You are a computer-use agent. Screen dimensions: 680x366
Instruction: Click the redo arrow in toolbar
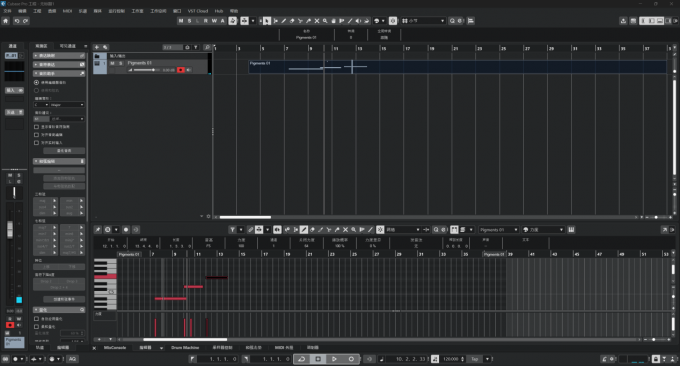coord(26,21)
